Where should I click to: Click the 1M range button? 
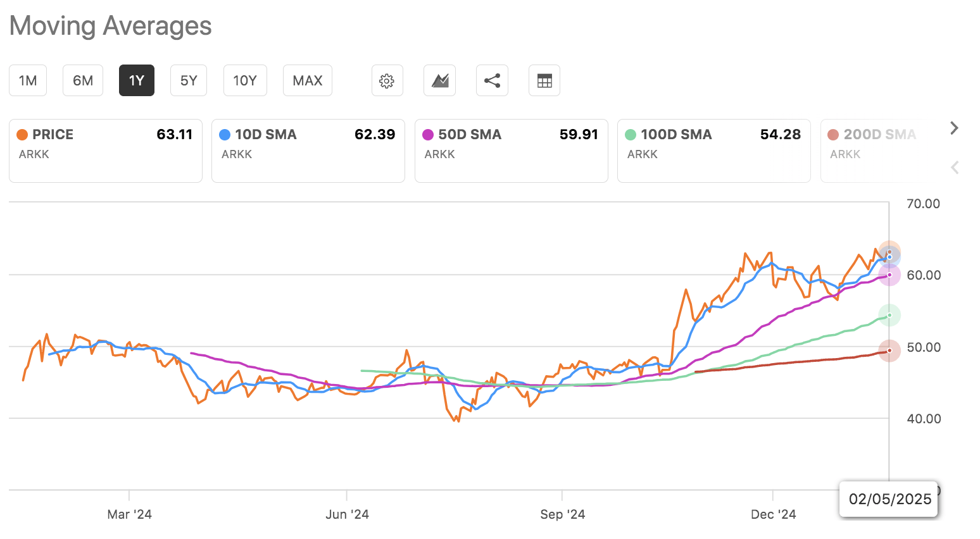pos(27,80)
